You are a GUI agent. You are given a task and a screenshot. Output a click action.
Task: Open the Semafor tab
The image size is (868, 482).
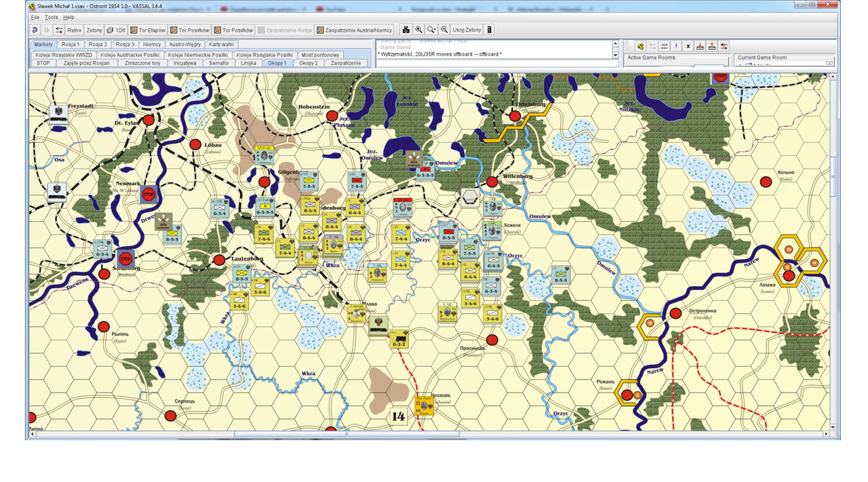[219, 63]
